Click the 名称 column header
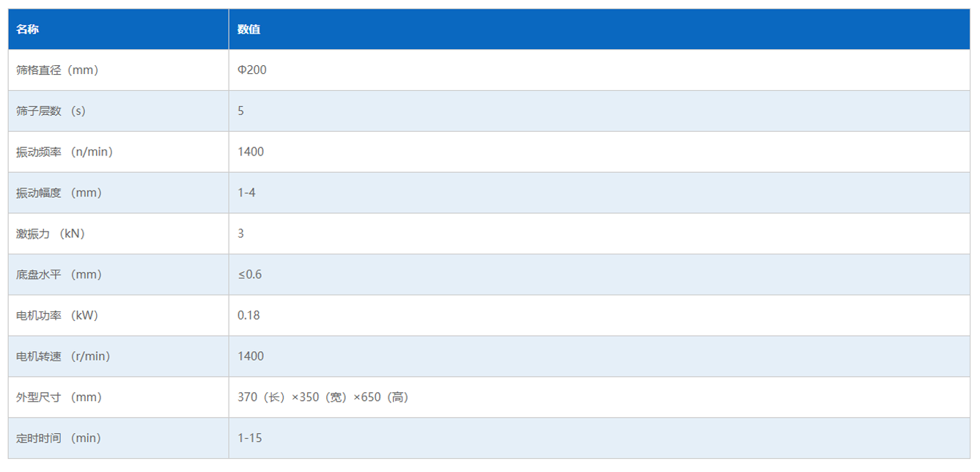The width and height of the screenshot is (980, 472). pos(28,30)
